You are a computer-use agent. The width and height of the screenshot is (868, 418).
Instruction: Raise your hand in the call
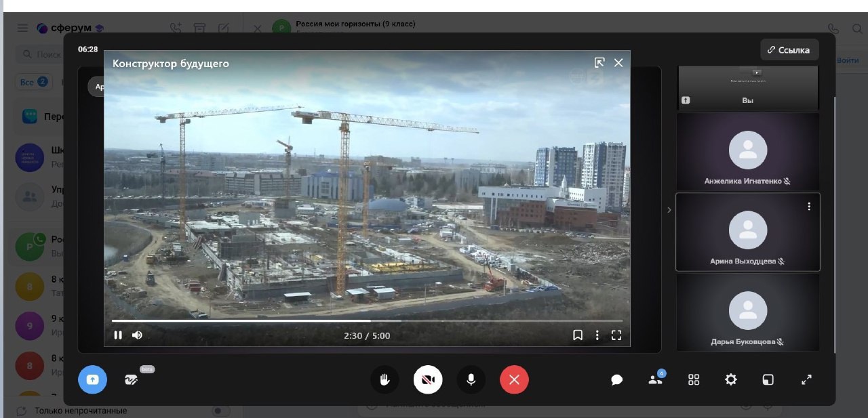tap(384, 379)
